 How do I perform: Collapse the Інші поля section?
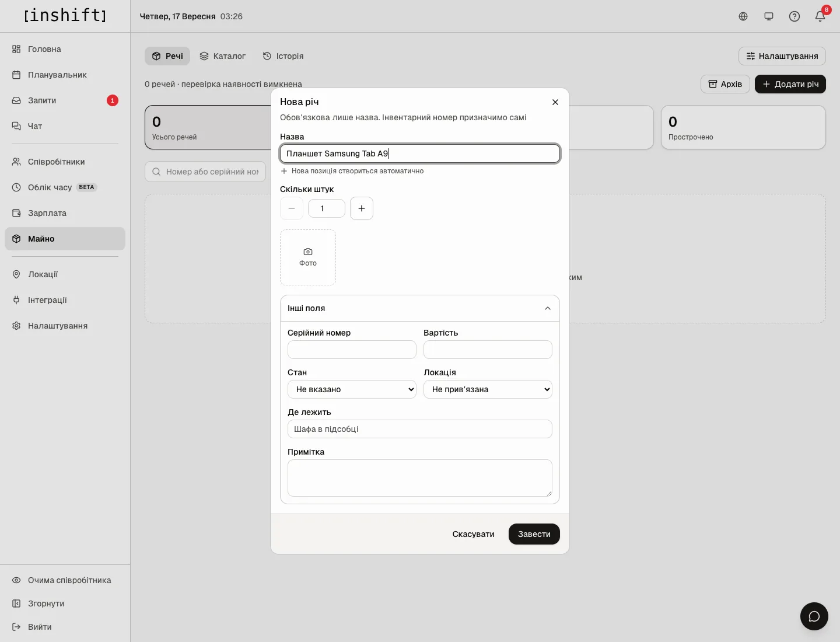pyautogui.click(x=420, y=308)
